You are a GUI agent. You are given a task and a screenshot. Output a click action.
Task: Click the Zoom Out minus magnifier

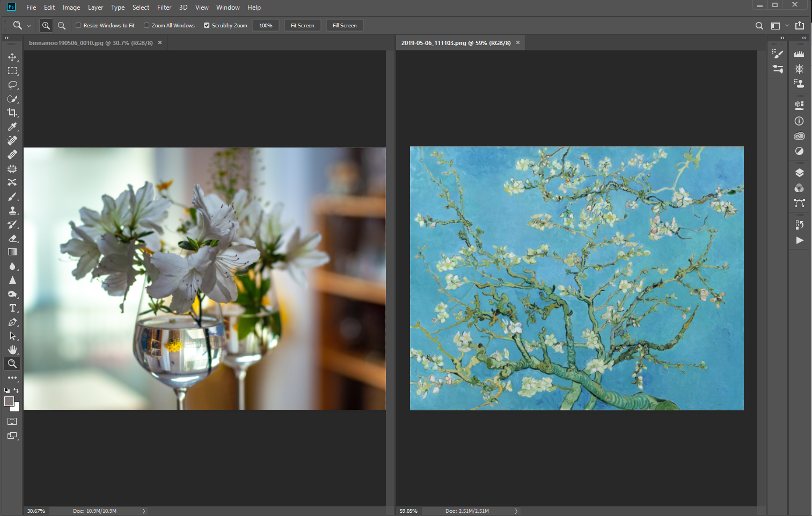point(62,25)
